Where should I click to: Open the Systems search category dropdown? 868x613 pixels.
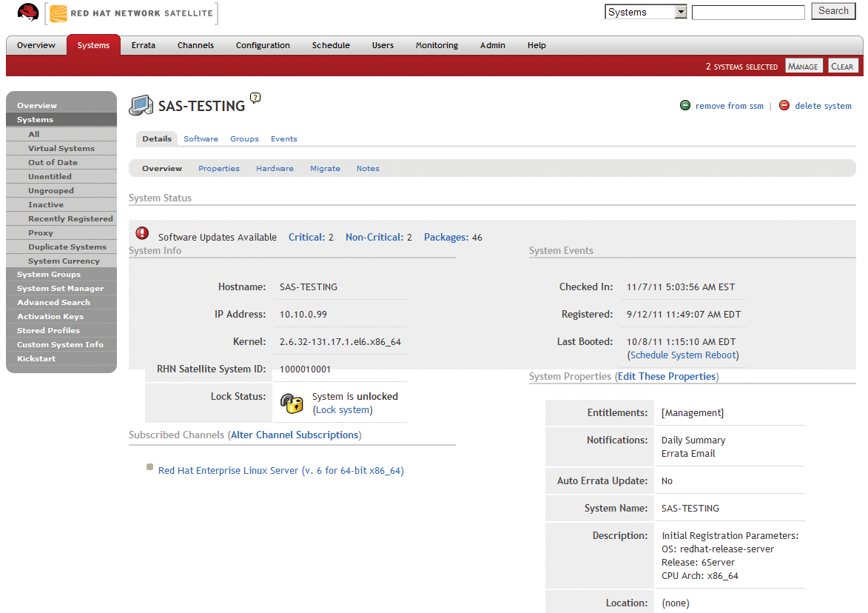click(x=645, y=12)
